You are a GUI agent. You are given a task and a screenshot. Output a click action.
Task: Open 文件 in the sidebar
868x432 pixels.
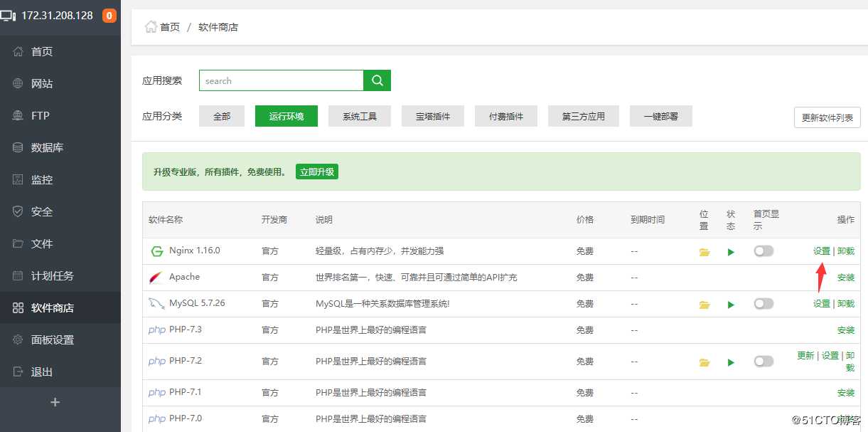click(60, 243)
